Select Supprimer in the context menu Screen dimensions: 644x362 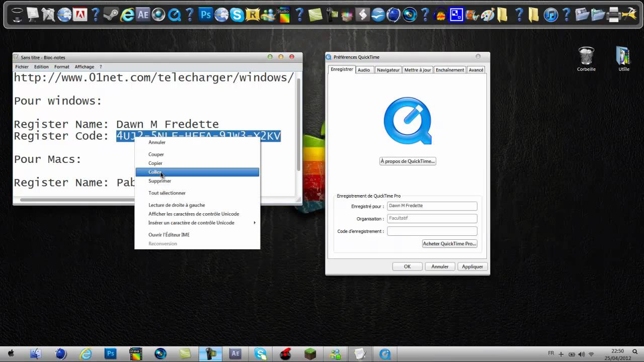(197, 180)
